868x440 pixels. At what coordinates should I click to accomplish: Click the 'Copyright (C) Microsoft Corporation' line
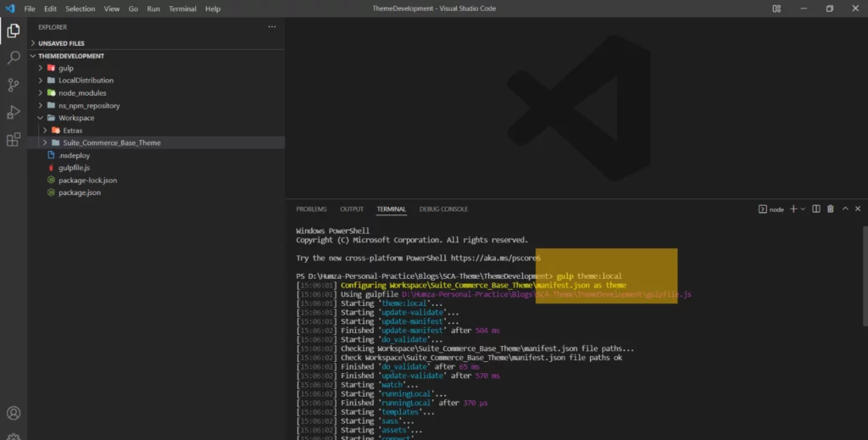[412, 240]
